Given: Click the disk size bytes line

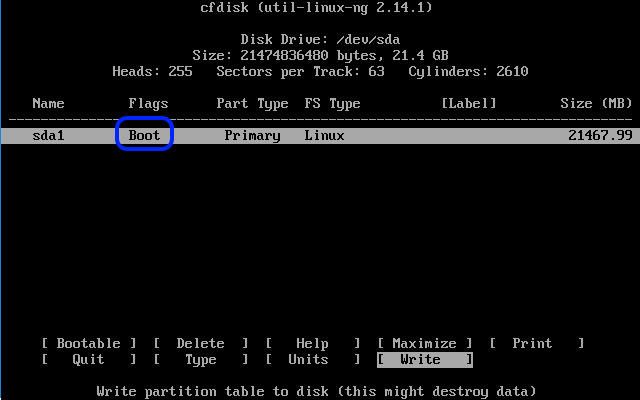Looking at the screenshot, I should (320, 55).
